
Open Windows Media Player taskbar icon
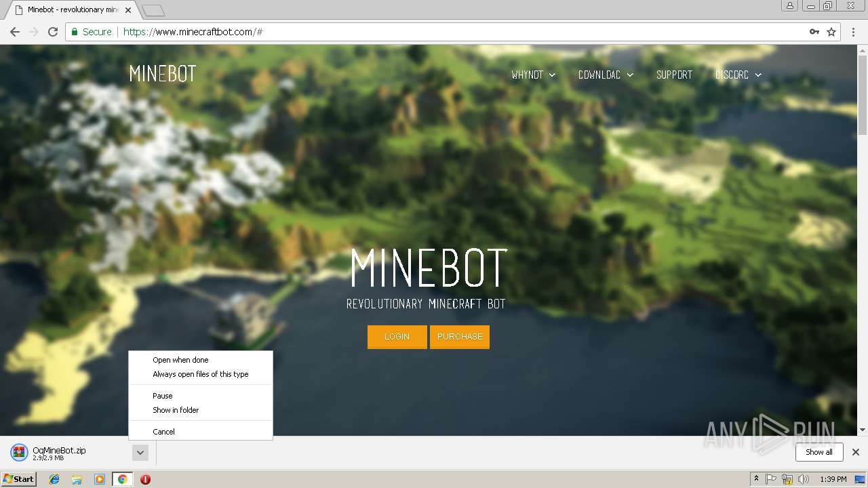point(100,479)
